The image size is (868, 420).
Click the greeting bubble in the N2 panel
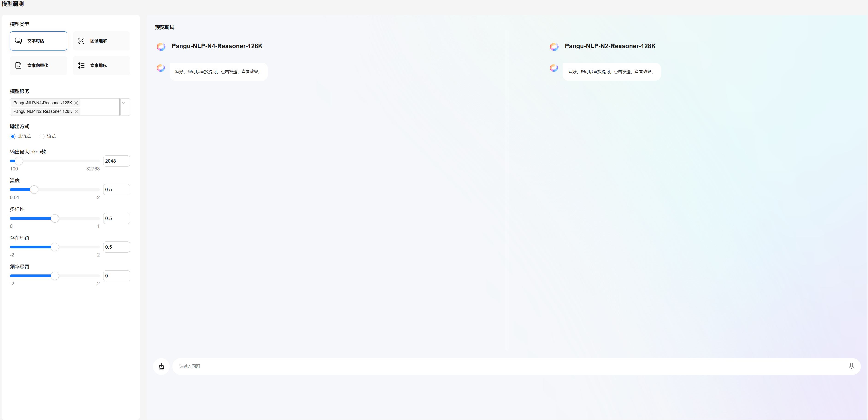coord(612,71)
